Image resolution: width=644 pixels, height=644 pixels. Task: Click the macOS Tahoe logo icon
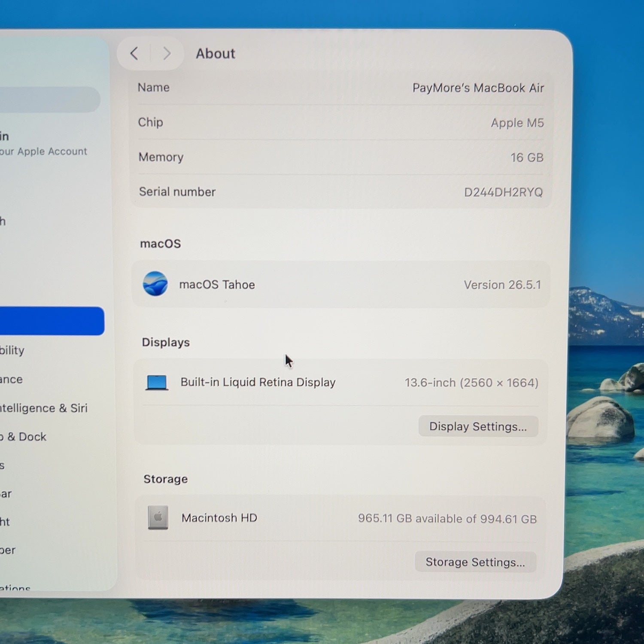[155, 284]
